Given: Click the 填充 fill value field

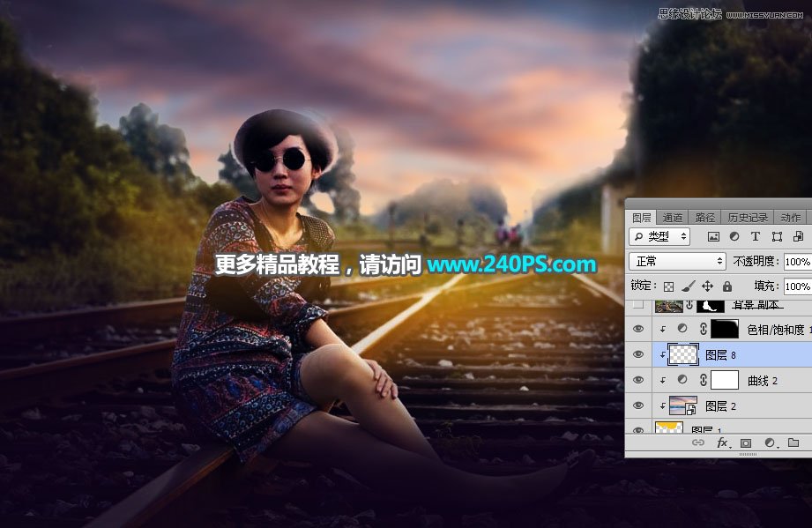Looking at the screenshot, I should click(x=798, y=286).
